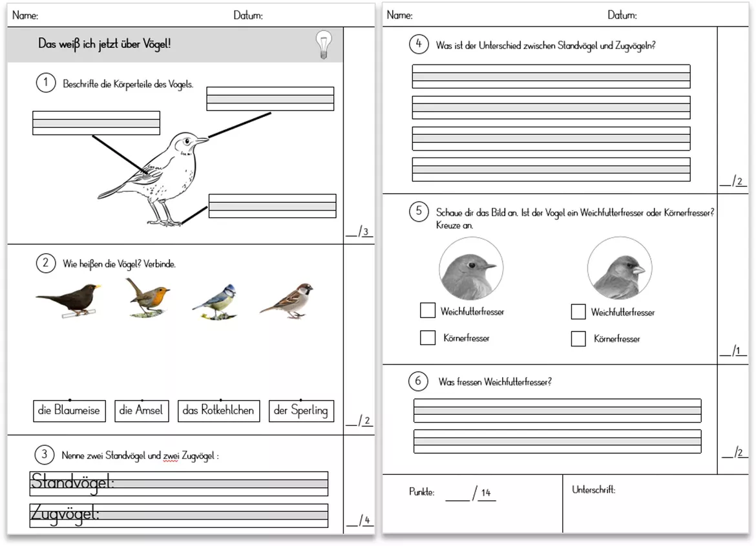756x546 pixels.
Task: Check Weichfutterfresser box under the right bird
Action: tap(578, 311)
